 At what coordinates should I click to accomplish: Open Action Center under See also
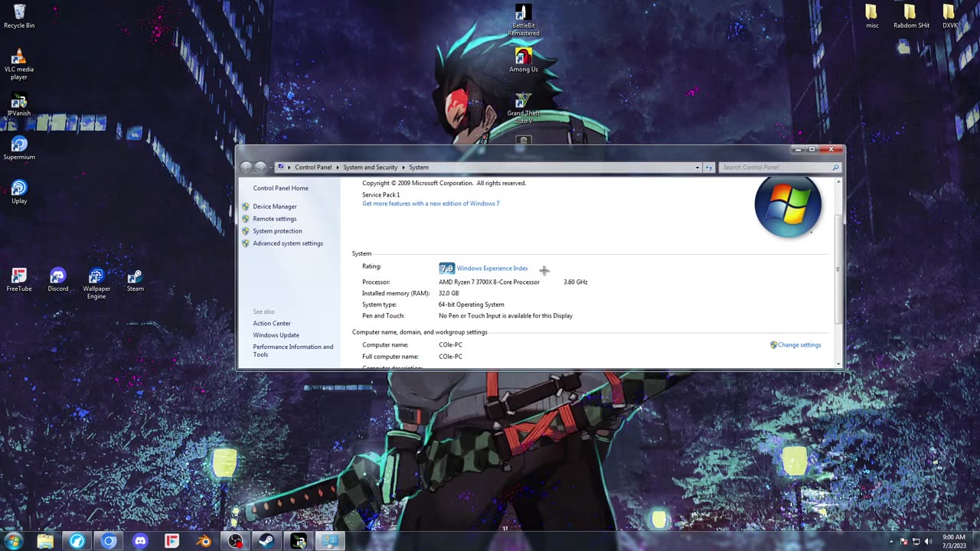click(x=272, y=323)
